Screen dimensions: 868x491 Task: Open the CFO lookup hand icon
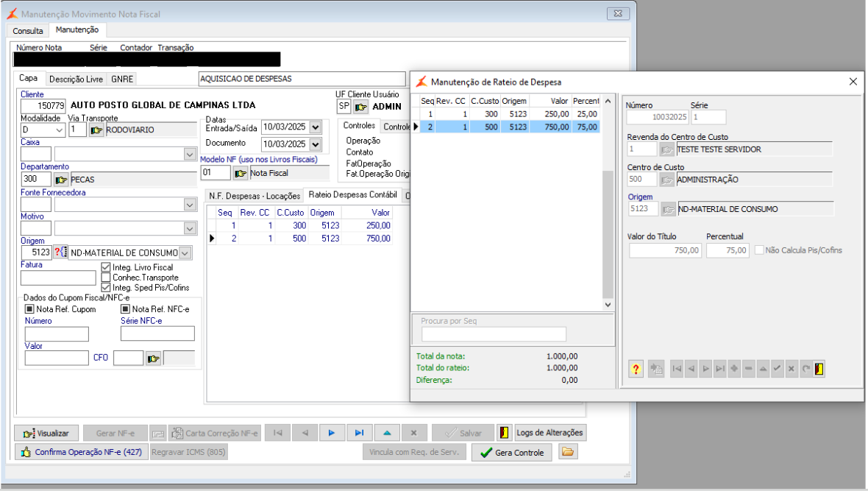tap(153, 358)
